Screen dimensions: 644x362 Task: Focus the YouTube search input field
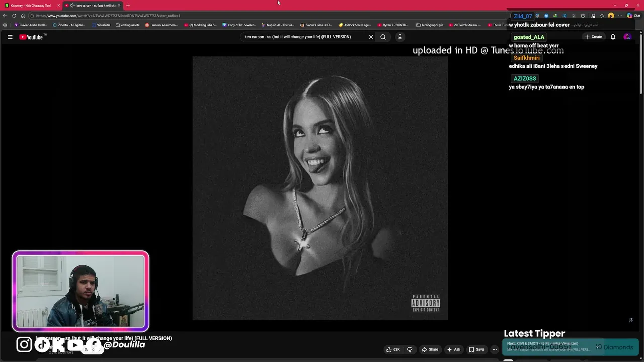point(304,37)
